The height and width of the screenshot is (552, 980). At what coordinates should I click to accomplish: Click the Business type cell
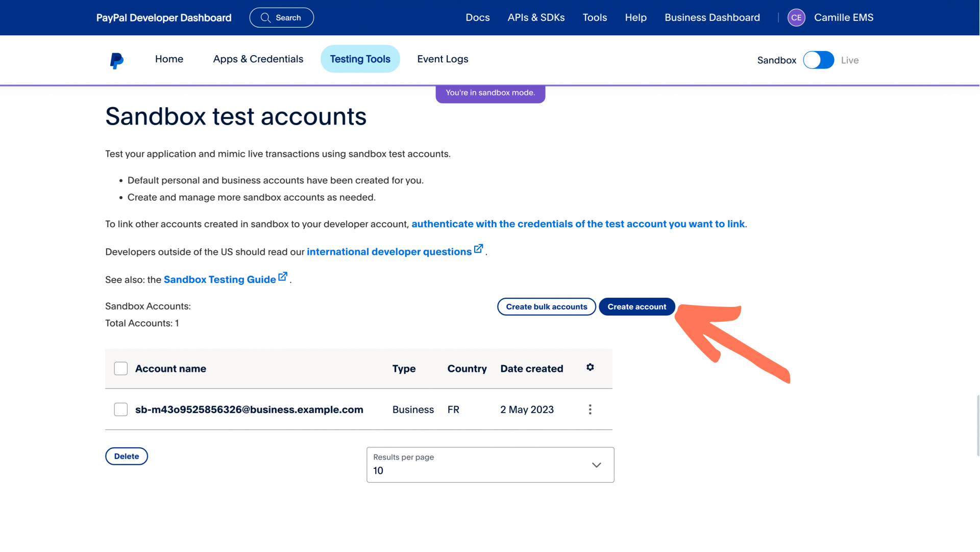pos(413,410)
